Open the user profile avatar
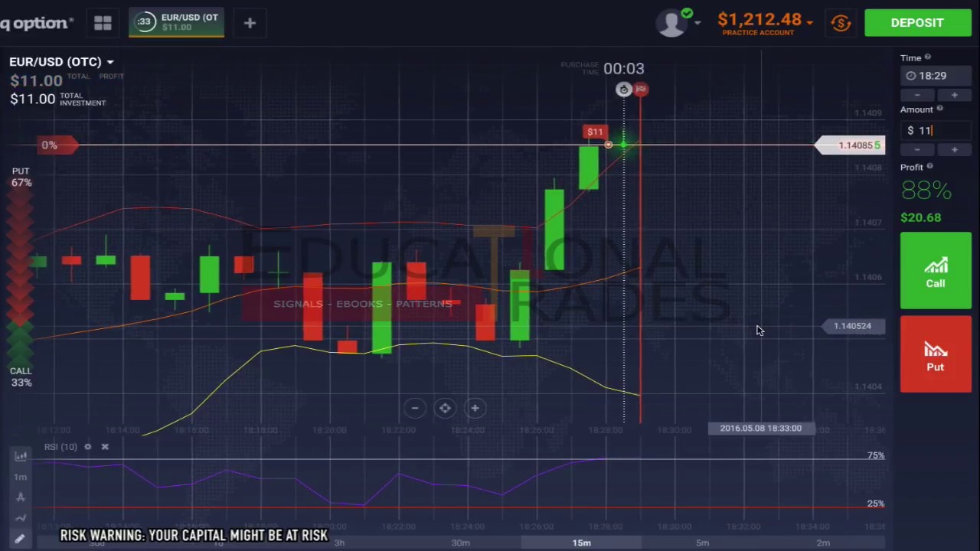The width and height of the screenshot is (980, 551). tap(671, 23)
